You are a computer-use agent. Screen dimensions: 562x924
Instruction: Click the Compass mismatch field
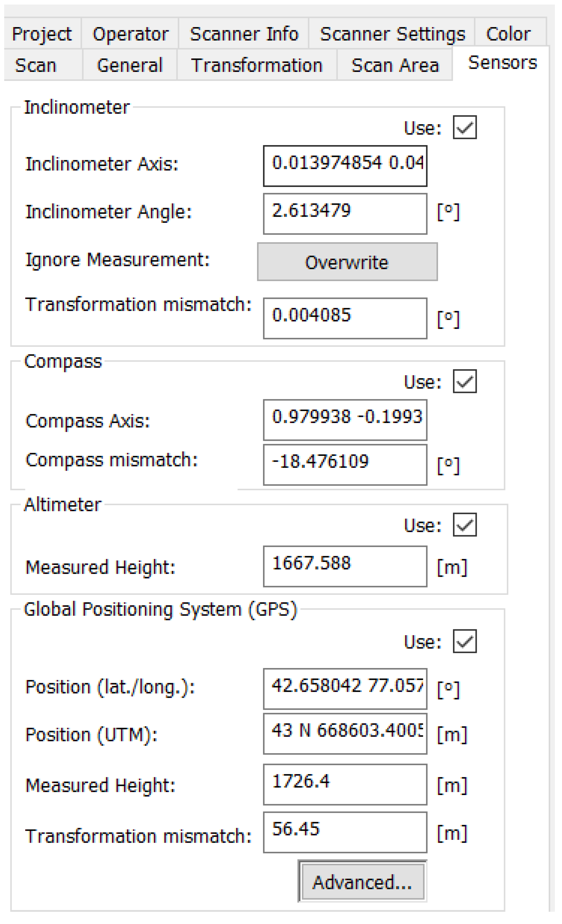point(345,465)
